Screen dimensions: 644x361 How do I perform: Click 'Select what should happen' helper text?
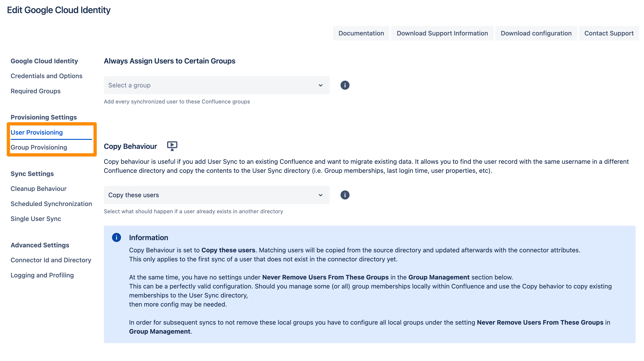coord(193,211)
